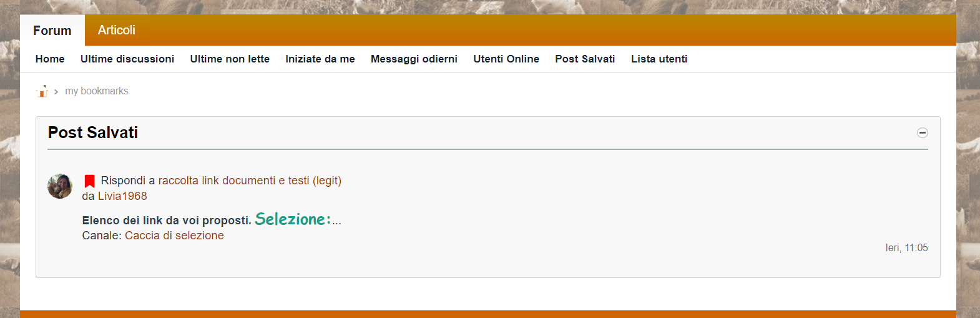Image resolution: width=980 pixels, height=318 pixels.
Task: Open the Caccia di selezione channel
Action: [174, 236]
